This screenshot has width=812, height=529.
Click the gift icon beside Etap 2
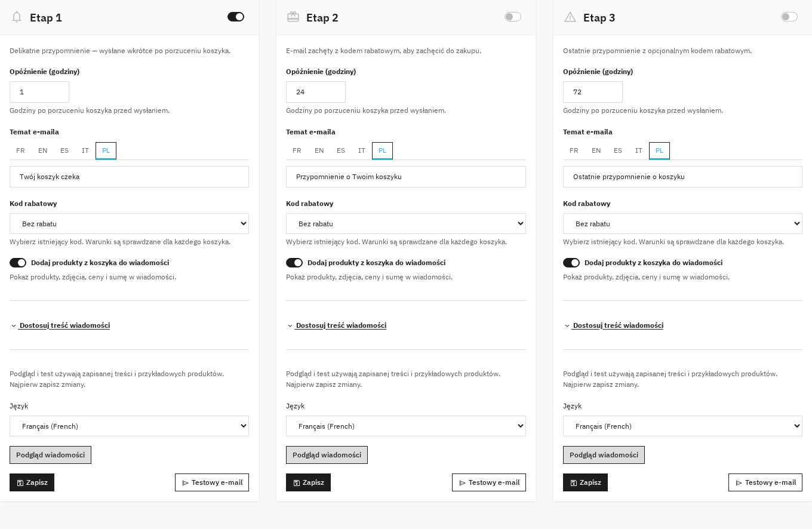click(x=293, y=17)
